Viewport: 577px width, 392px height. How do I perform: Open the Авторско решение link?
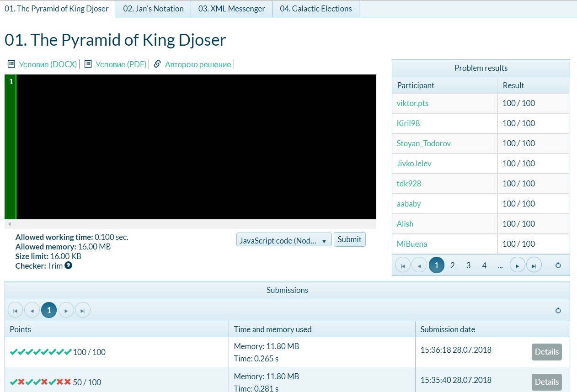[x=198, y=64]
